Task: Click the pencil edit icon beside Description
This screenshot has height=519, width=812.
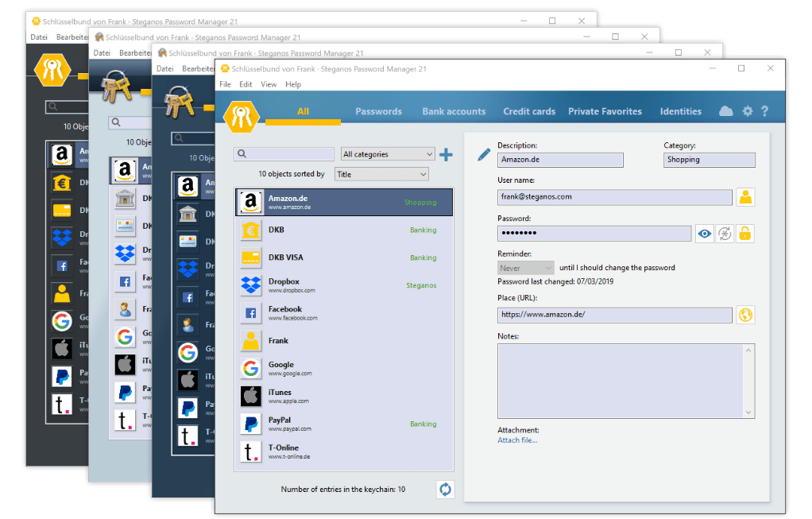Action: pyautogui.click(x=484, y=154)
